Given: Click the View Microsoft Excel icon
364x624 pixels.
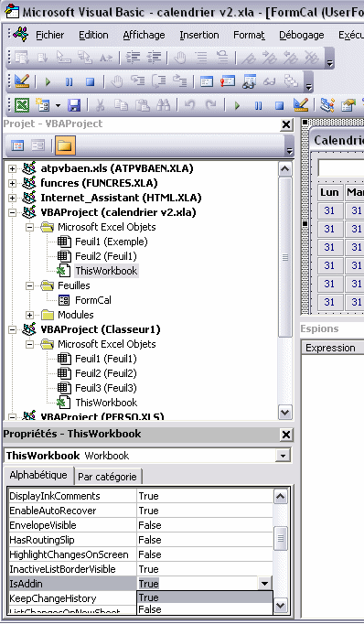Looking at the screenshot, I should point(22,105).
